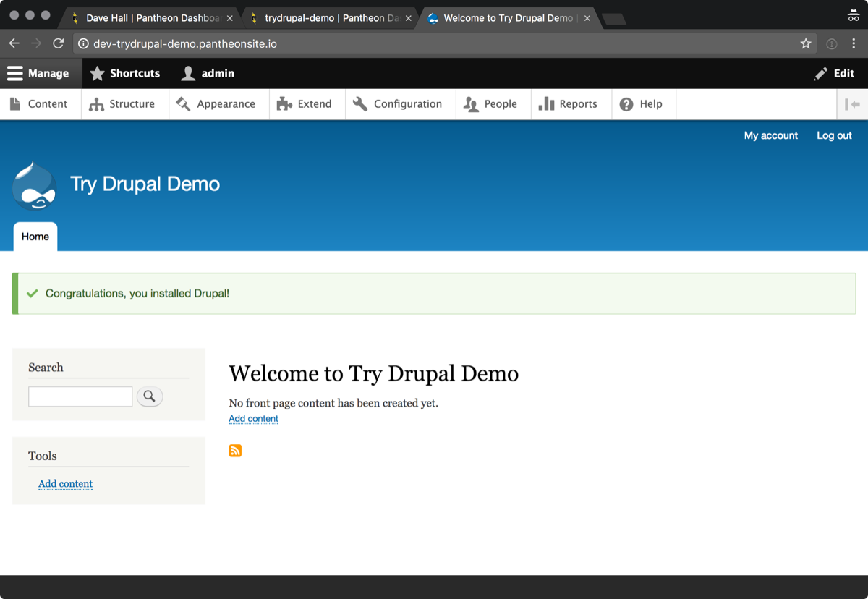This screenshot has height=599, width=868.
Task: Click the Log out link
Action: click(834, 135)
